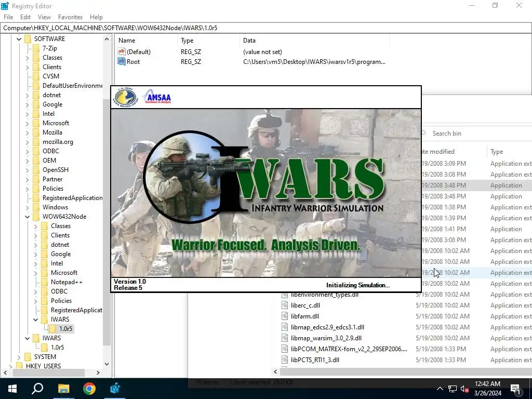Open taskbar search
Image resolution: width=532 pixels, height=399 pixels.
tap(37, 389)
